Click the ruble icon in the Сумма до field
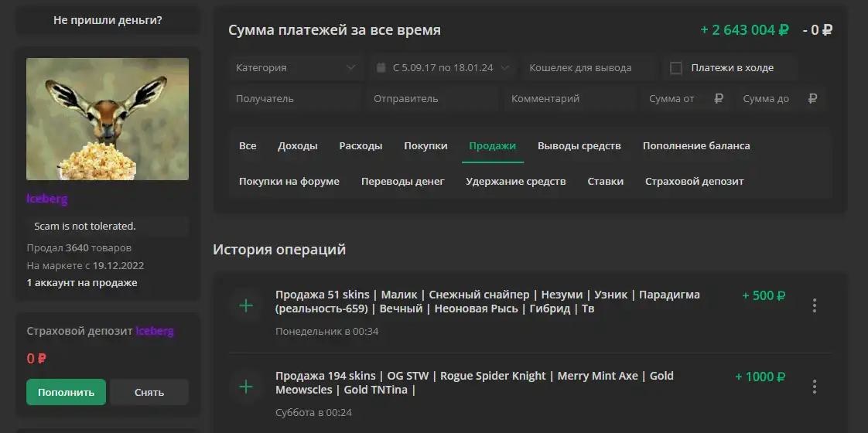The height and width of the screenshot is (433, 868). 812,99
